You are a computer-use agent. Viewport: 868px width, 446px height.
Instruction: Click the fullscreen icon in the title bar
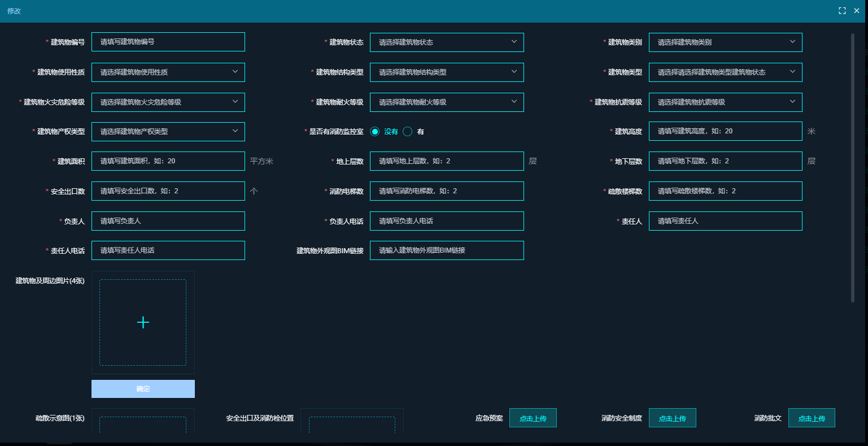[x=842, y=11]
